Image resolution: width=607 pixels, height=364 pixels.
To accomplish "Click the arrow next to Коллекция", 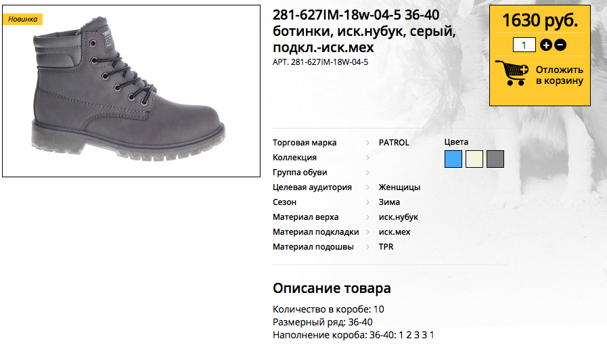I will tap(367, 158).
